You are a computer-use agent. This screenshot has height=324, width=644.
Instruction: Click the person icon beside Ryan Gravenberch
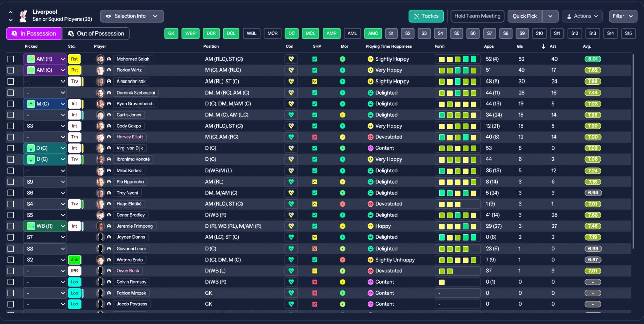click(x=109, y=104)
